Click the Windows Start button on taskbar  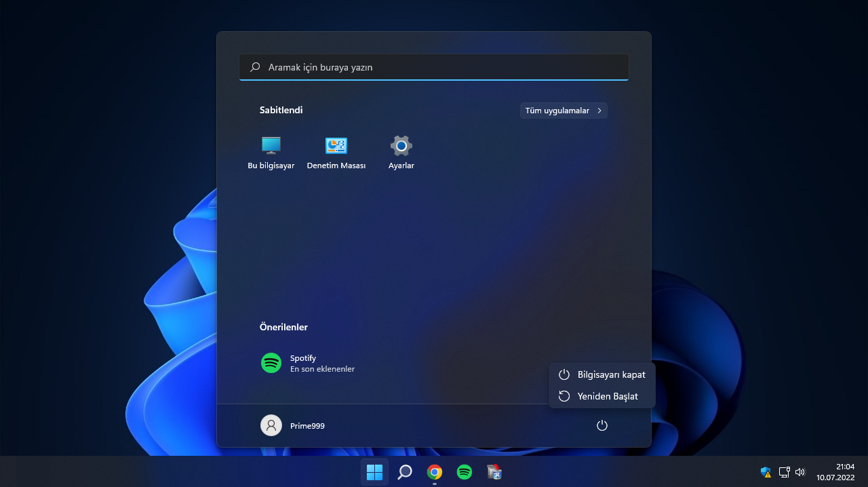pos(375,472)
